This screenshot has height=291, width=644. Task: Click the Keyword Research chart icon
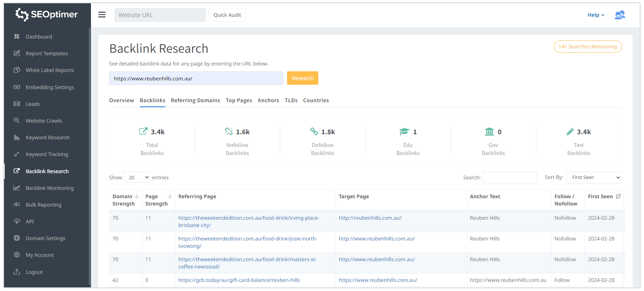(17, 137)
